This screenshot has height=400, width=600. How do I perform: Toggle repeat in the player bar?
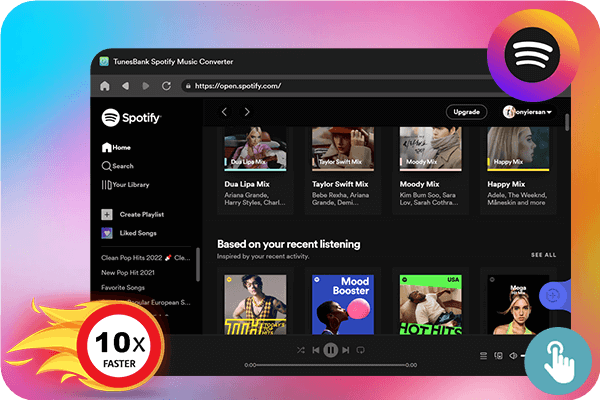coord(360,350)
